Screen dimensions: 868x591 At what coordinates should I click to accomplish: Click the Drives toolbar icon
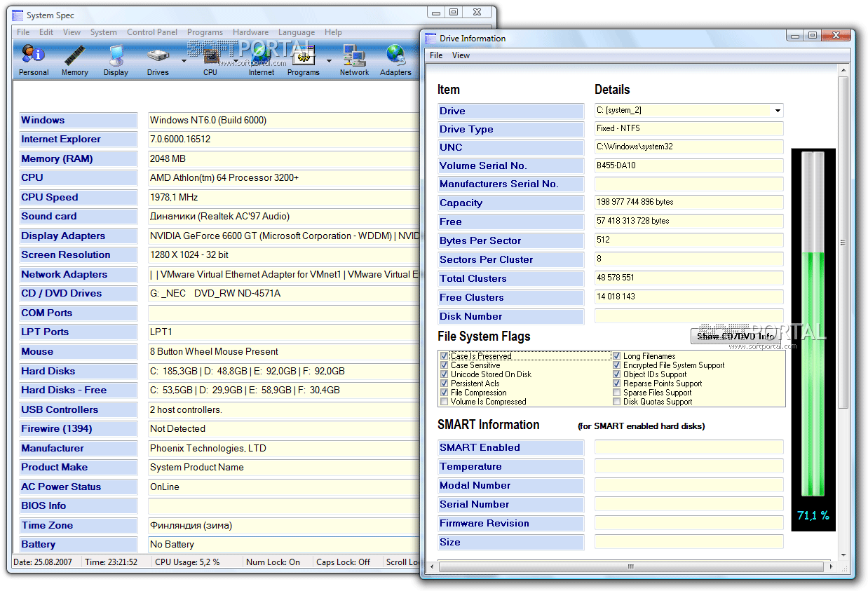pos(158,60)
